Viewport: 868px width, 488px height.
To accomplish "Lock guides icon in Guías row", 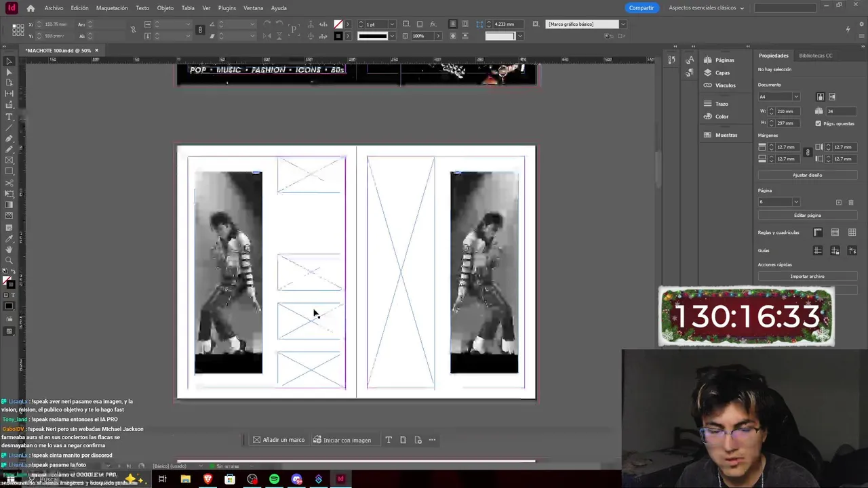I will pyautogui.click(x=835, y=251).
